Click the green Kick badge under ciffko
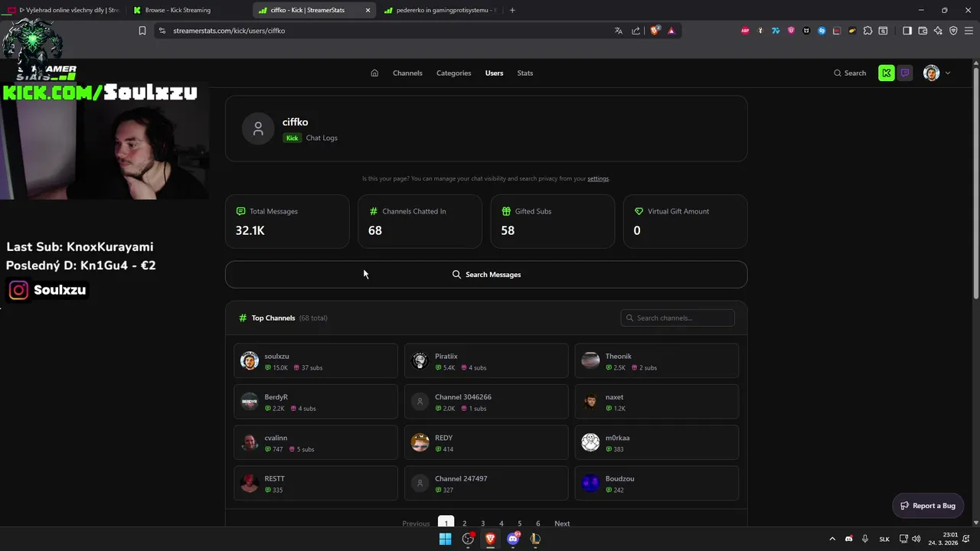 (x=292, y=138)
